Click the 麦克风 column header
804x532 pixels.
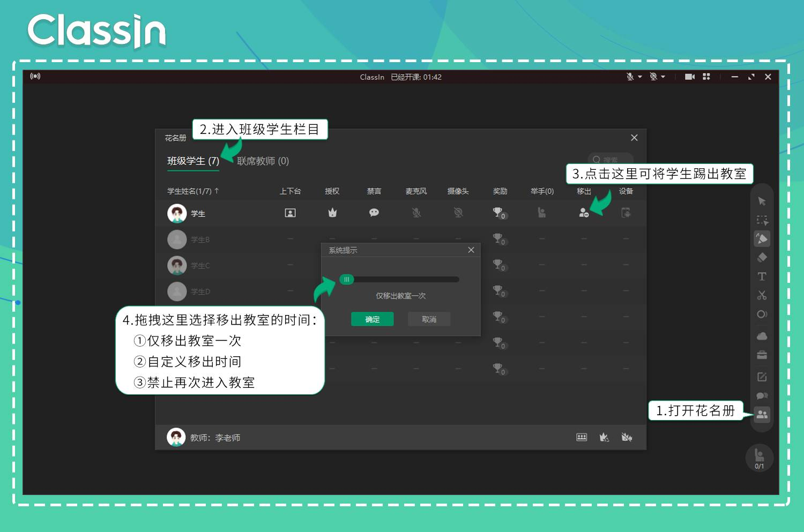[x=416, y=191]
